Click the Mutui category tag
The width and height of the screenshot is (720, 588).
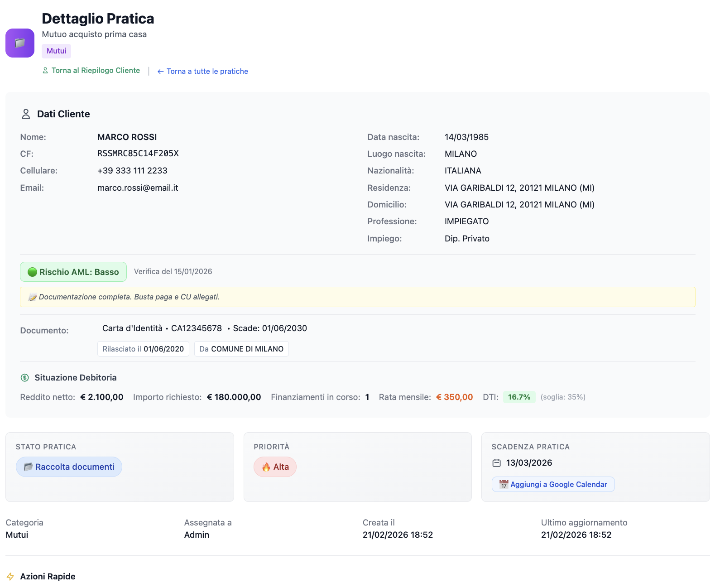click(x=57, y=51)
